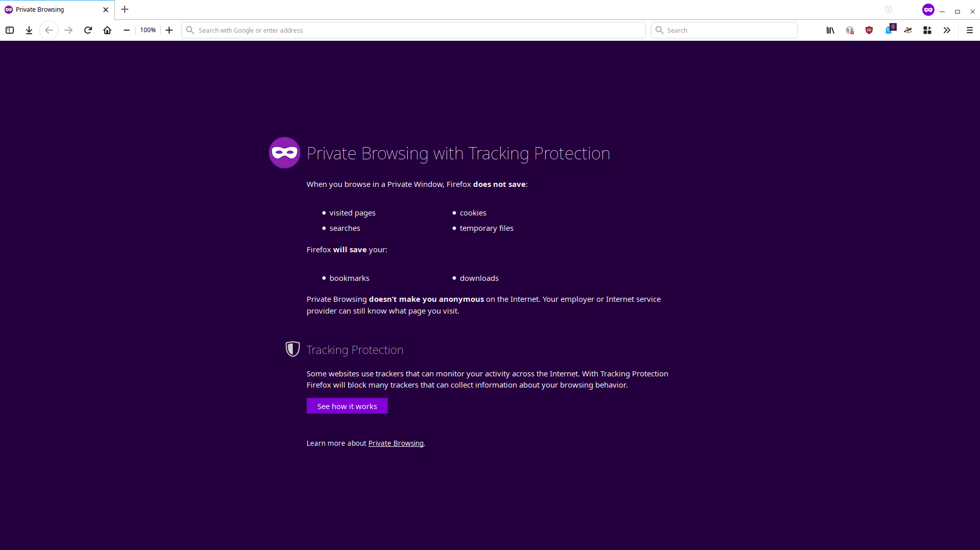Open a new tab

[x=125, y=9]
